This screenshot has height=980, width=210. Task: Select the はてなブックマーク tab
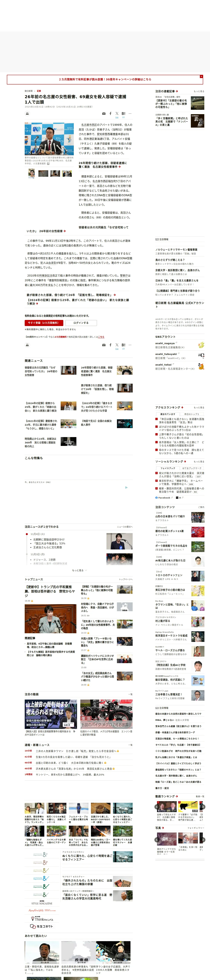coord(191,468)
